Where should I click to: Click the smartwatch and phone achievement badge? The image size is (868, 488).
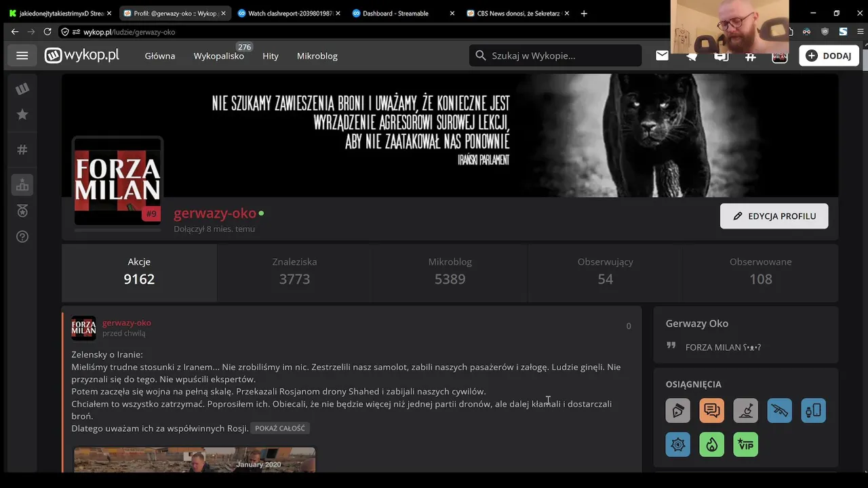tap(813, 411)
